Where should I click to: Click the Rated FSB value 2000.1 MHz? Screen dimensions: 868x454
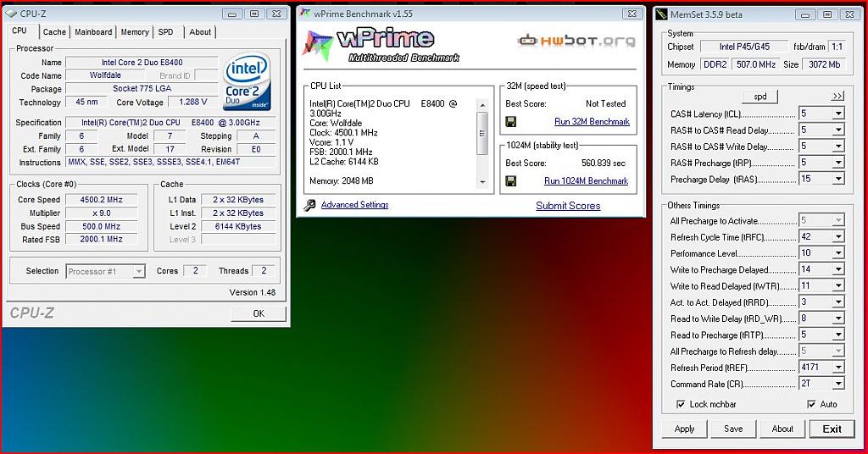pos(102,240)
